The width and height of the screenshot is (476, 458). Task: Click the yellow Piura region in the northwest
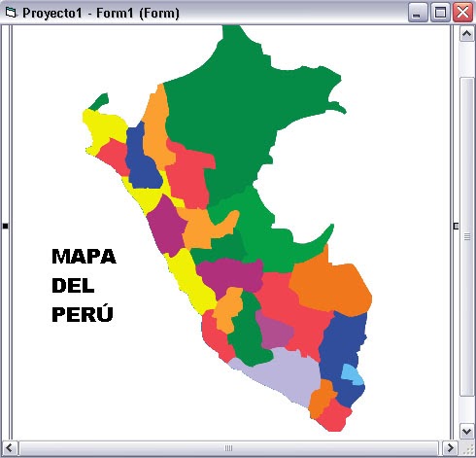tap(102, 128)
